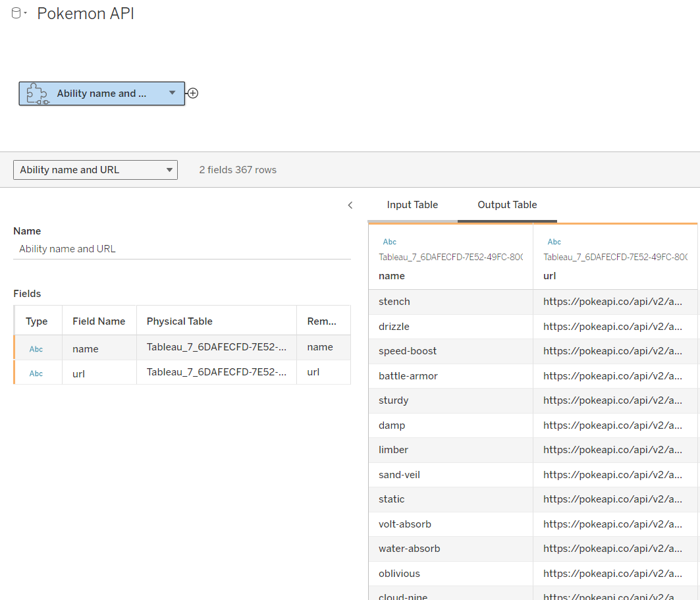Click the URL cell in the oblivious row
Viewport: 700px width, 600px height.
coord(615,574)
